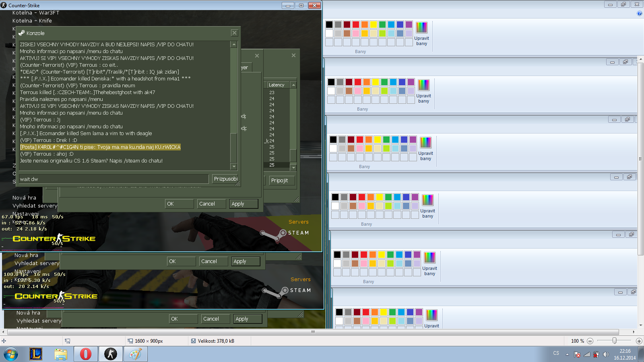This screenshot has width=644, height=362.
Task: Switch to Counter-Strike via taskbar icon
Action: click(x=110, y=354)
